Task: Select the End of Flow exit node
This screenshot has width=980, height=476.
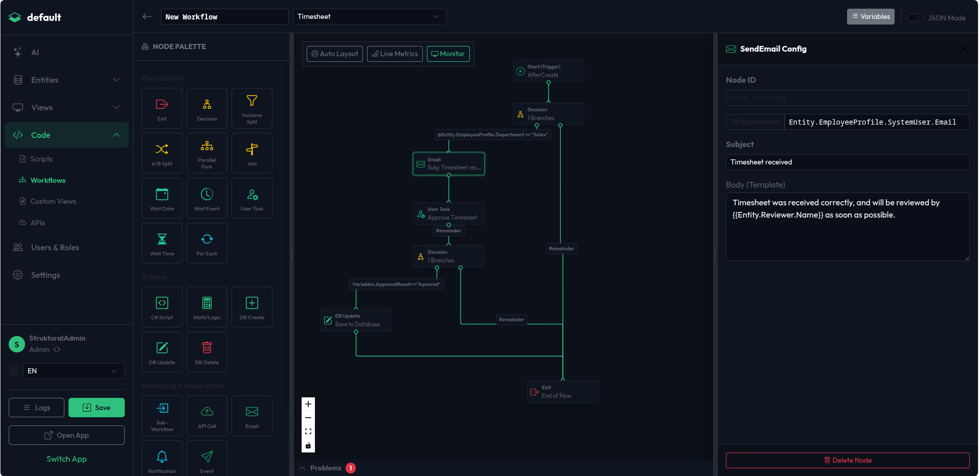Action: click(563, 392)
